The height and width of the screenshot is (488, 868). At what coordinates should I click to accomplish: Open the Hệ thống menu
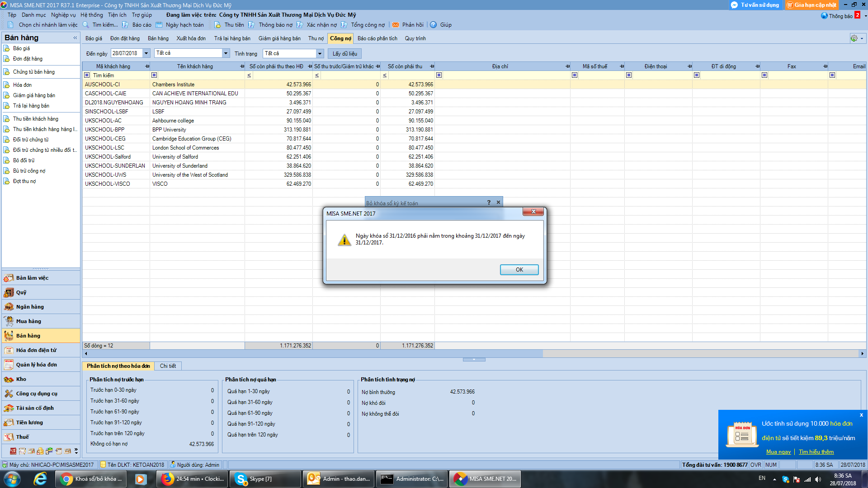[92, 15]
